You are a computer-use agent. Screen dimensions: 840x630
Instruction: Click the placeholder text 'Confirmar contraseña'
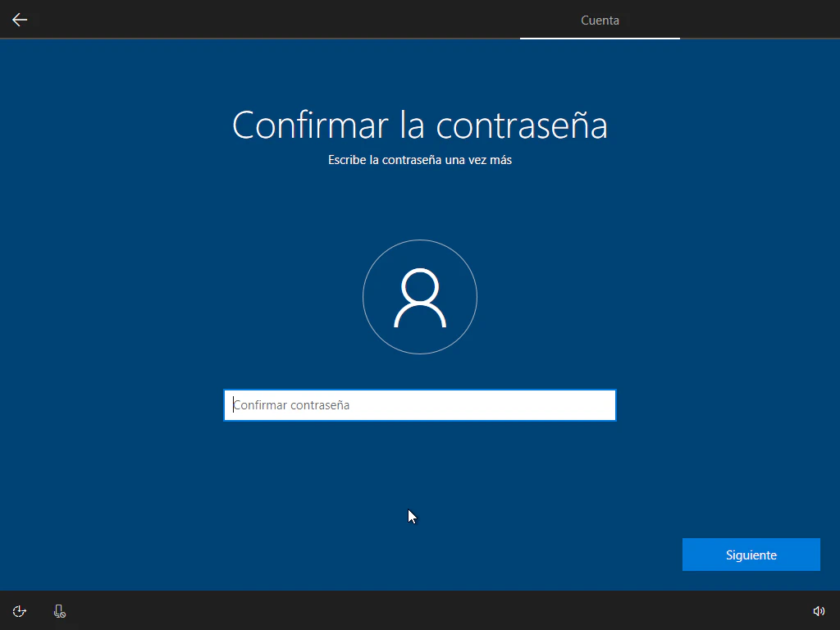(x=292, y=405)
